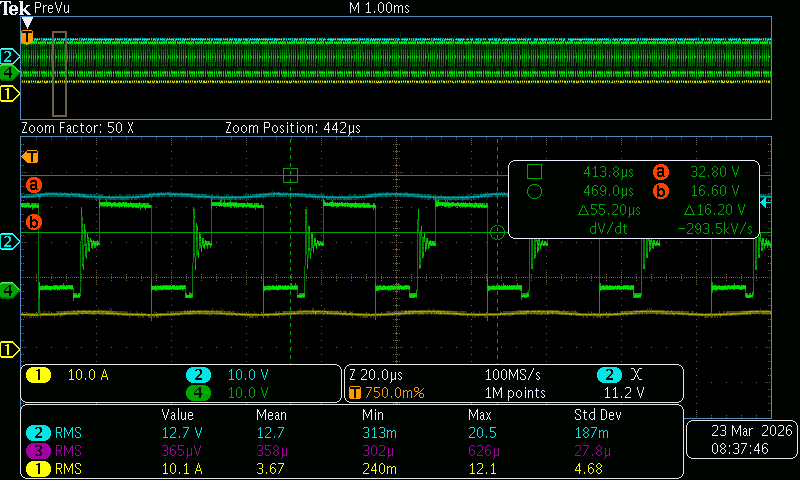Image resolution: width=800 pixels, height=480 pixels.
Task: Open the Z 20.0µs zoom timebase readout
Action: click(376, 375)
